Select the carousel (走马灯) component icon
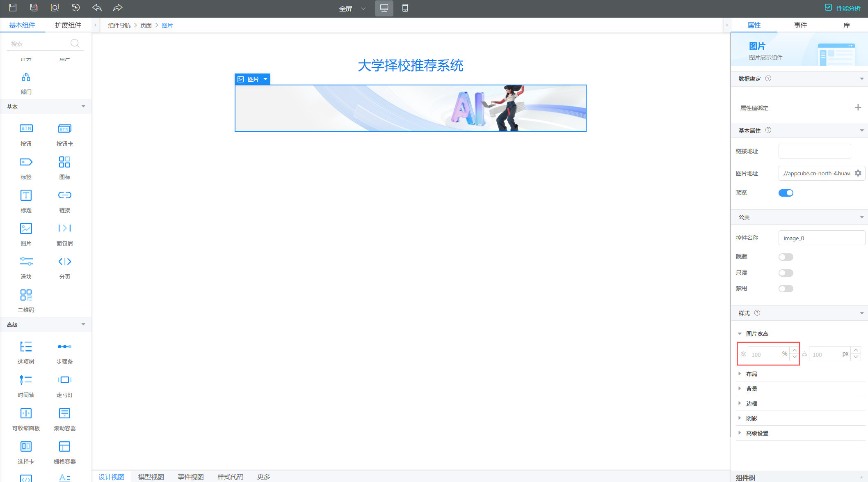The width and height of the screenshot is (868, 482). tap(64, 380)
